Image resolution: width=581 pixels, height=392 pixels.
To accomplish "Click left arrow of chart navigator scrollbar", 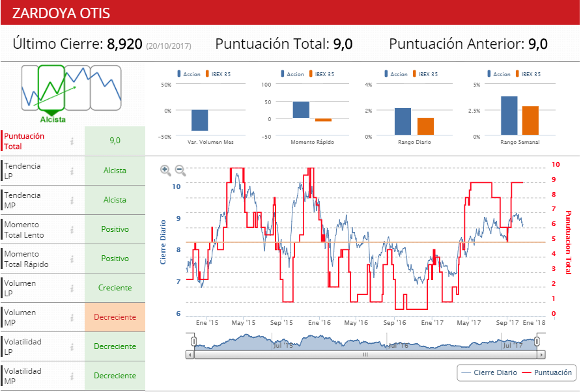I will pos(190,355).
